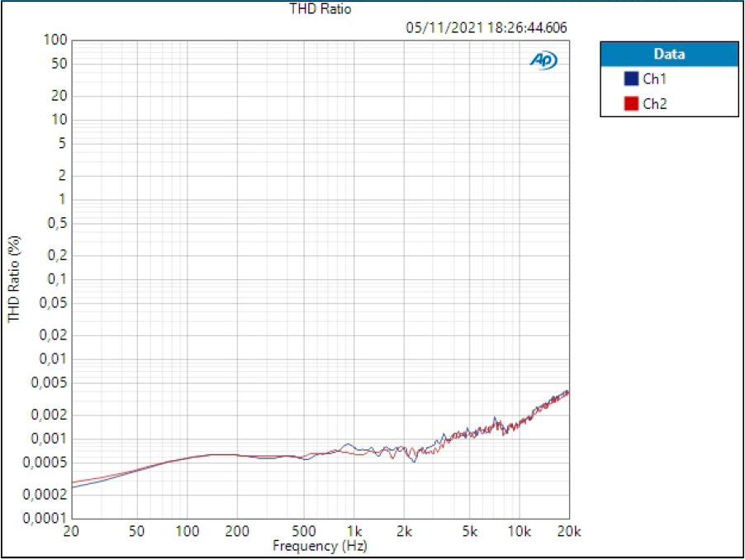Click the Frequency (Hz) axis label

[x=320, y=546]
